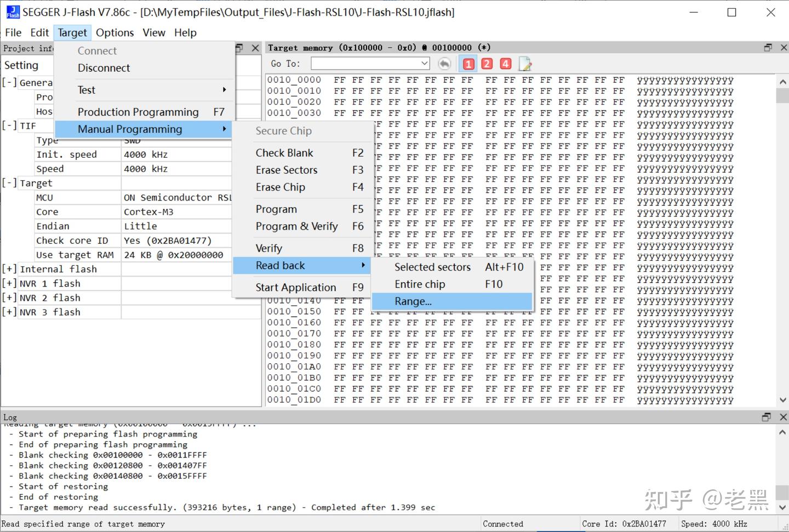Click the Check core ID value Yes (0x2BA01477)
The height and width of the screenshot is (532, 789).
(168, 240)
